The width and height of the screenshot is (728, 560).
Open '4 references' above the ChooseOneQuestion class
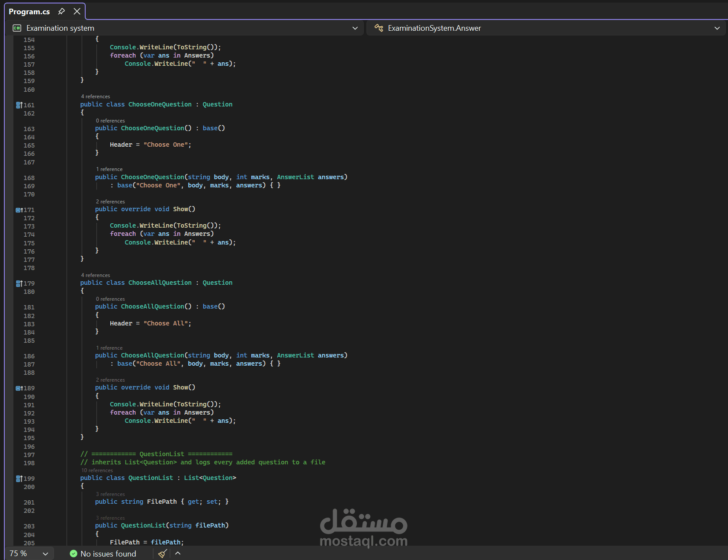click(96, 97)
